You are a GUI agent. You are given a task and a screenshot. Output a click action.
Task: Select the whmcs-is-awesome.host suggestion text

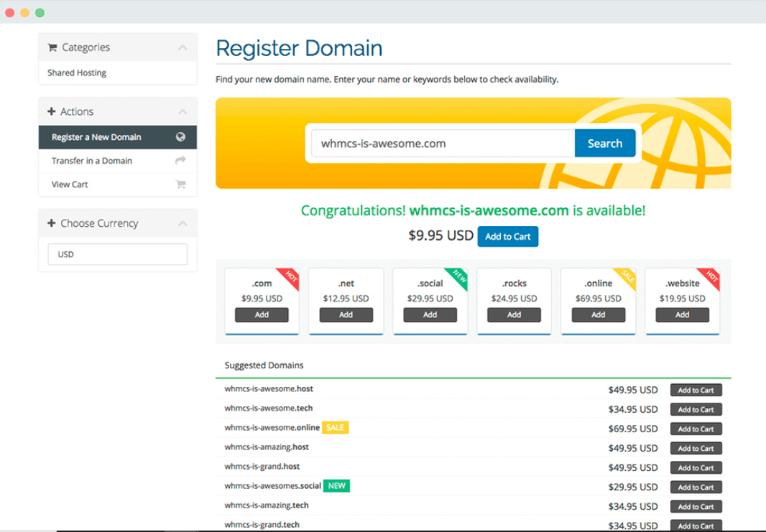(269, 389)
